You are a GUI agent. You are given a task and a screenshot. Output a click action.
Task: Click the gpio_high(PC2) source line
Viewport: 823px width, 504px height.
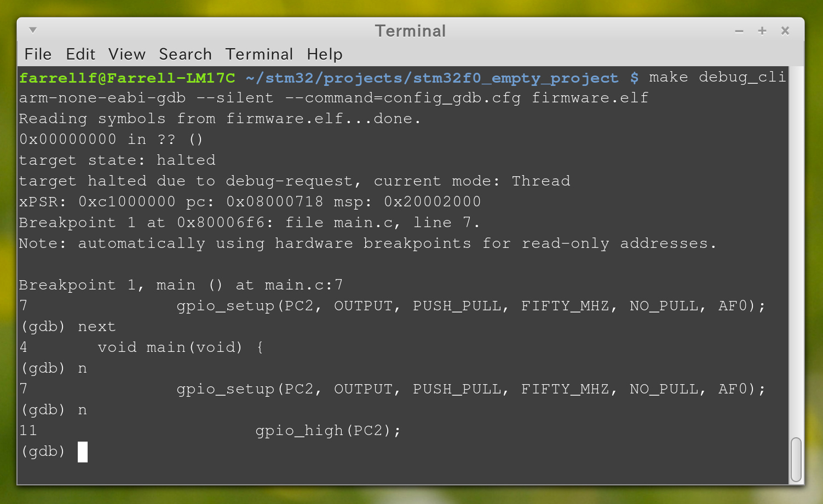click(x=328, y=431)
